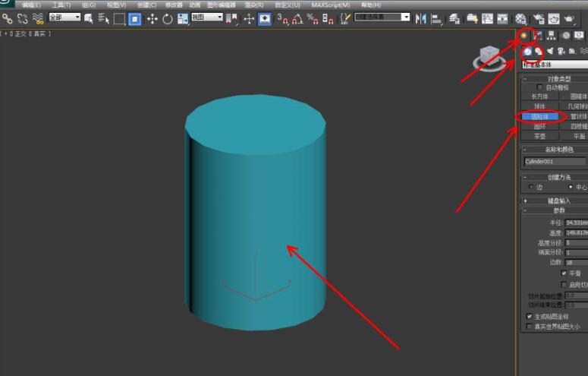Click the 圆柱体 (Cylinder) button
The height and width of the screenshot is (376, 588).
pos(539,117)
